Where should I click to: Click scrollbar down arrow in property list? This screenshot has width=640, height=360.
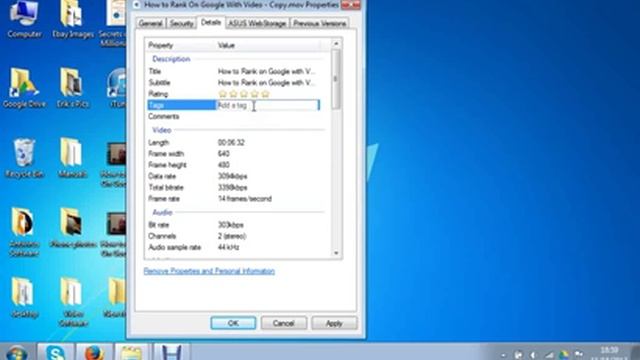[336, 253]
